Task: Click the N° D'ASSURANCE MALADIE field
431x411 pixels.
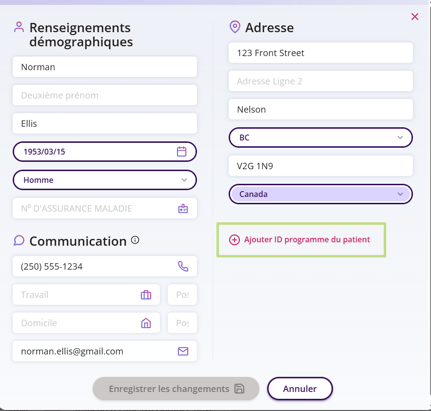Action: coord(105,209)
